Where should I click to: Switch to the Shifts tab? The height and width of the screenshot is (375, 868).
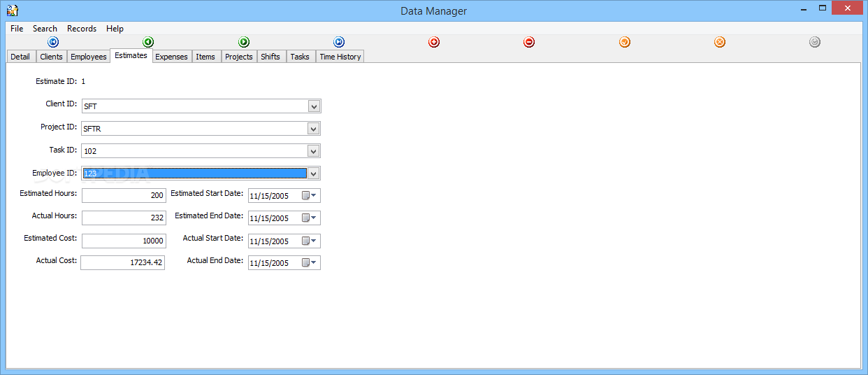point(270,57)
